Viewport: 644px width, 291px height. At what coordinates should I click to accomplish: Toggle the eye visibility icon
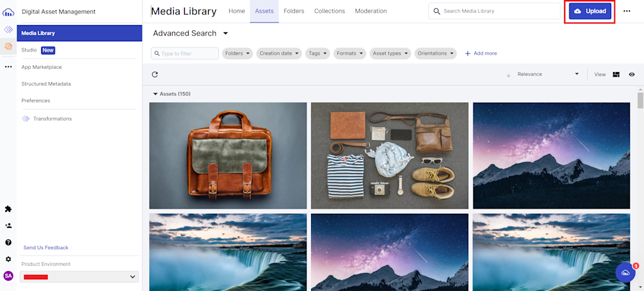pos(632,75)
